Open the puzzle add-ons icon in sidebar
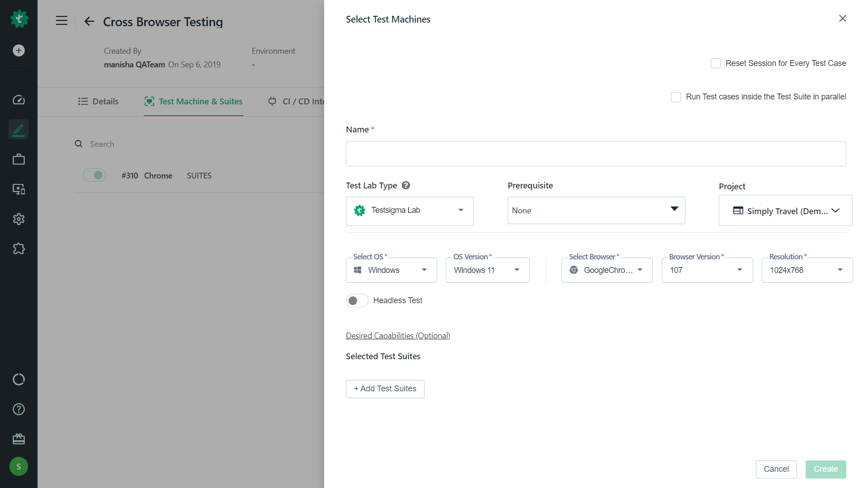The height and width of the screenshot is (488, 868). (19, 249)
